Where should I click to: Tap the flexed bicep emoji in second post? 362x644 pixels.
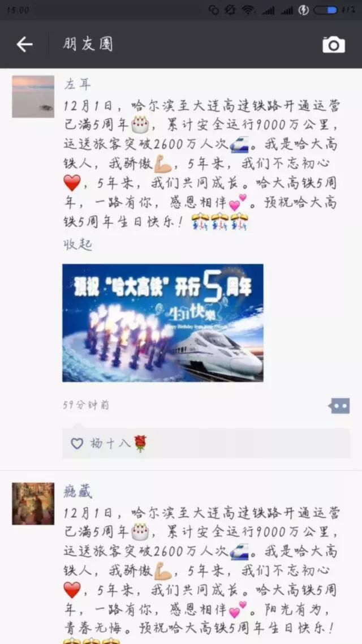click(163, 570)
